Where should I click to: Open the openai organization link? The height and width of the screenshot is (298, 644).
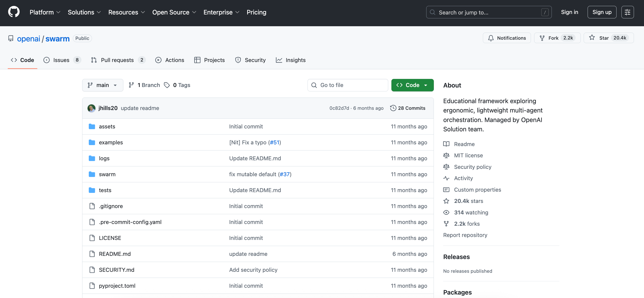[28, 38]
